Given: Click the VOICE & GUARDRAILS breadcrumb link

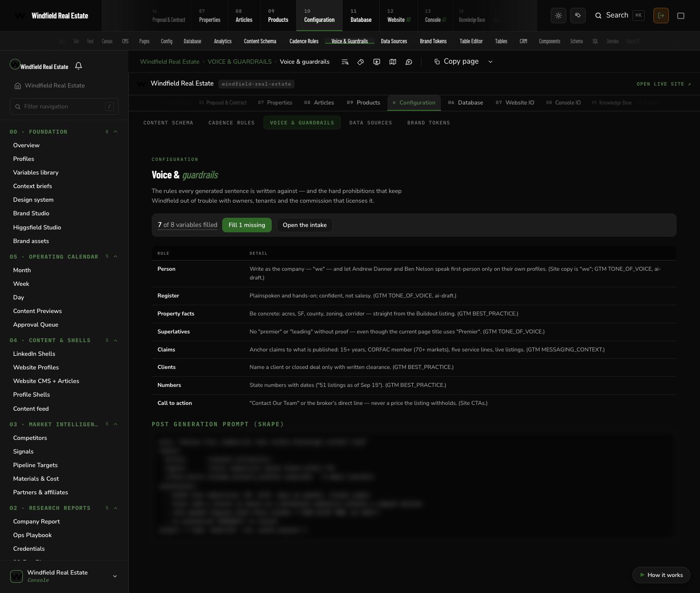Looking at the screenshot, I should [240, 62].
